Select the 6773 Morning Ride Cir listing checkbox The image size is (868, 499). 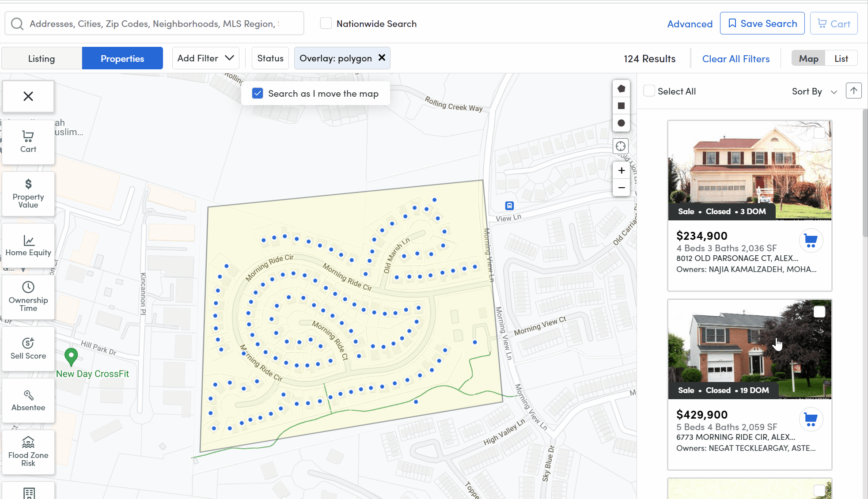click(x=819, y=312)
